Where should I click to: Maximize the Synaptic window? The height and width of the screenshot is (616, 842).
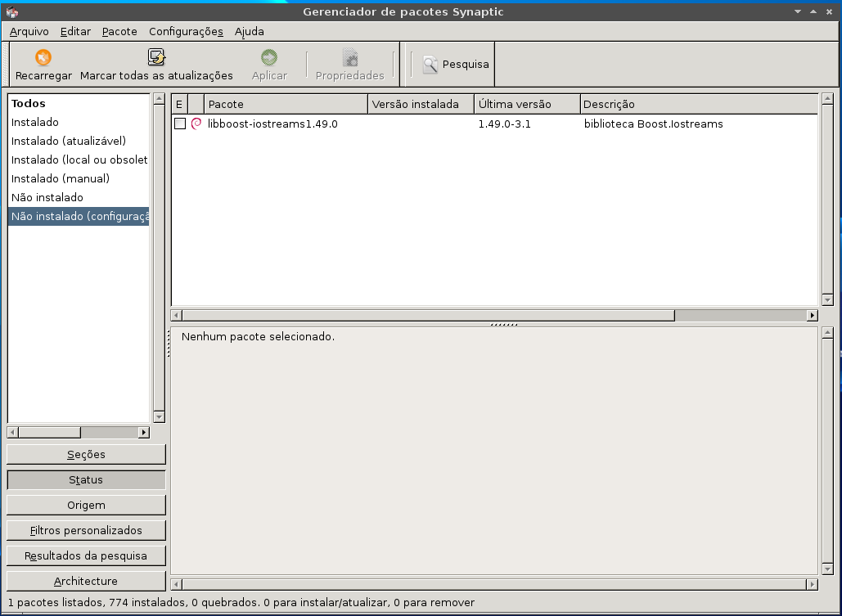(x=813, y=11)
